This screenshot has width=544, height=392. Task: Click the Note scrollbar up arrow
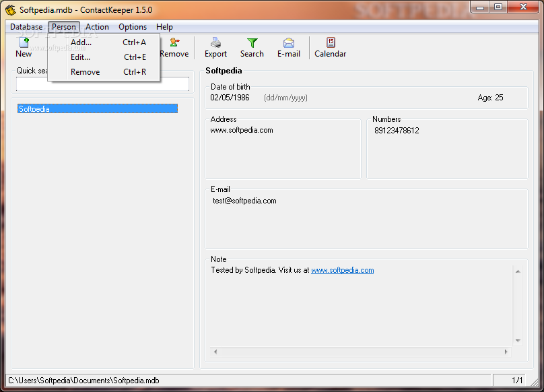point(518,271)
